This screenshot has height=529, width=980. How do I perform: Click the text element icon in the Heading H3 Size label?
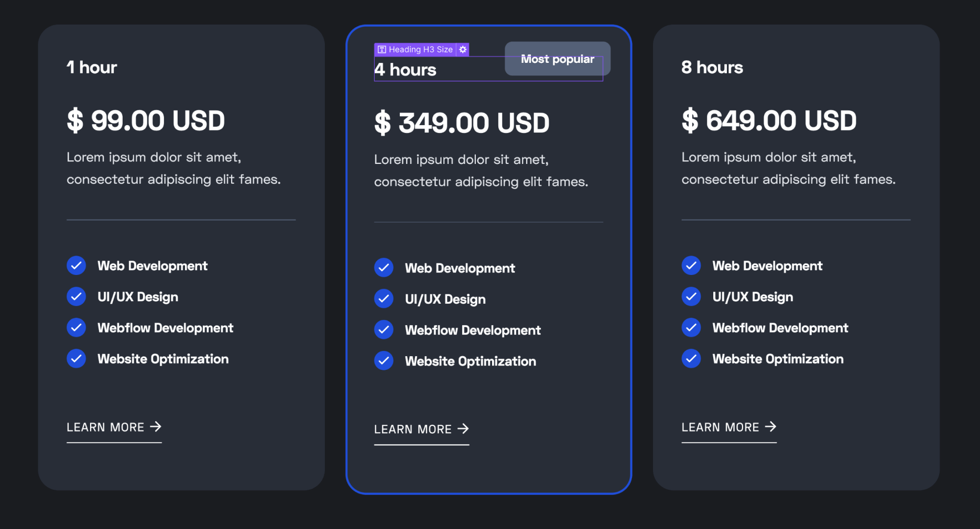(x=382, y=49)
